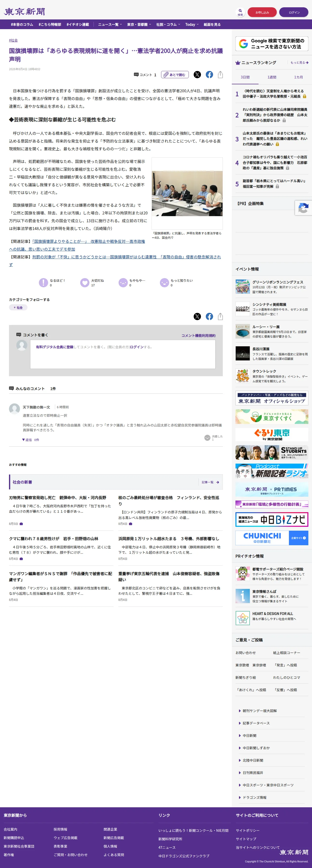Toggle the 共感した smiley on the comment

click(208, 437)
